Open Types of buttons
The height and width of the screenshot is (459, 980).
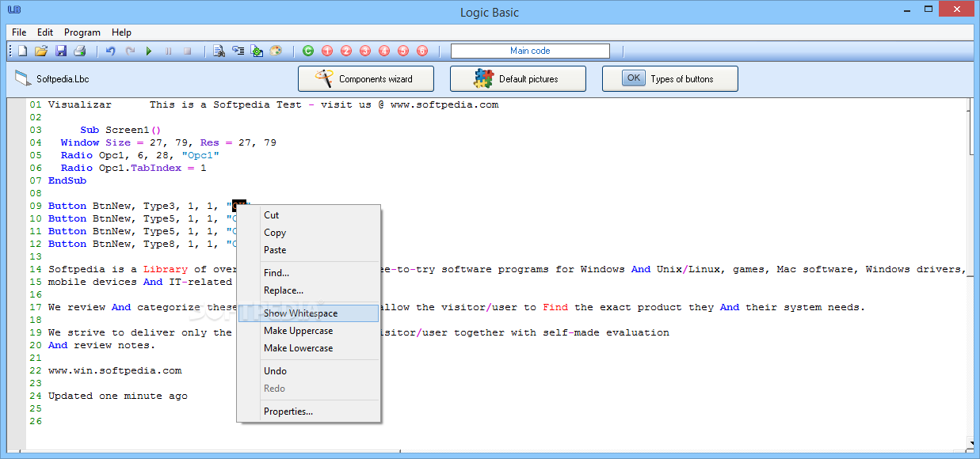point(670,79)
